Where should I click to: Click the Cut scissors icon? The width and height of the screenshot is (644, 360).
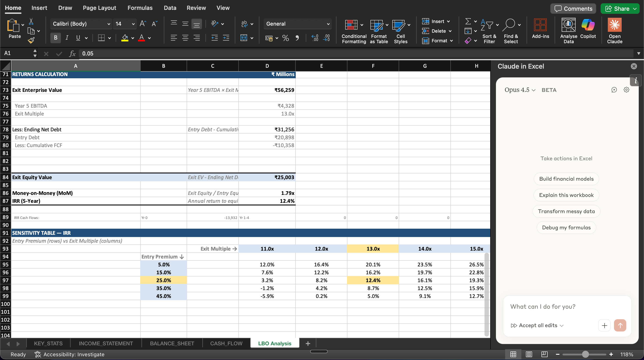31,21
